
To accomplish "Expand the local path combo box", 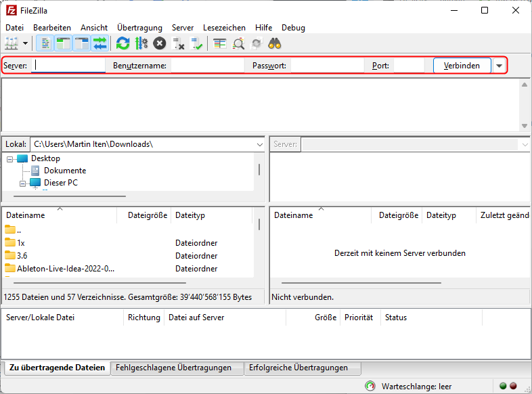I will (x=260, y=144).
